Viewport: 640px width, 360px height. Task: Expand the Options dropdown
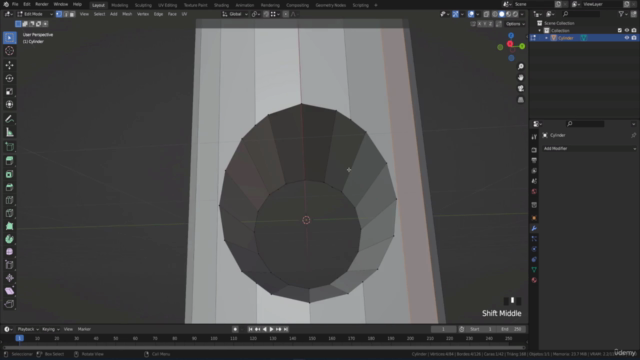[515, 24]
